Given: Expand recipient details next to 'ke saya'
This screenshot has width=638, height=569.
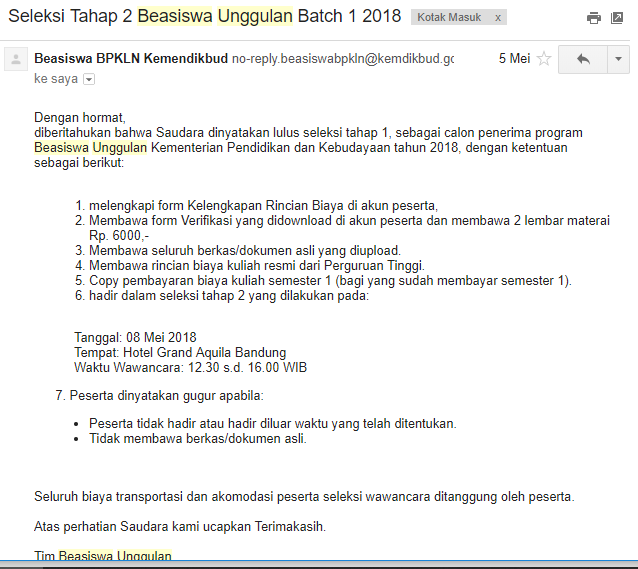Looking at the screenshot, I should pos(89,79).
